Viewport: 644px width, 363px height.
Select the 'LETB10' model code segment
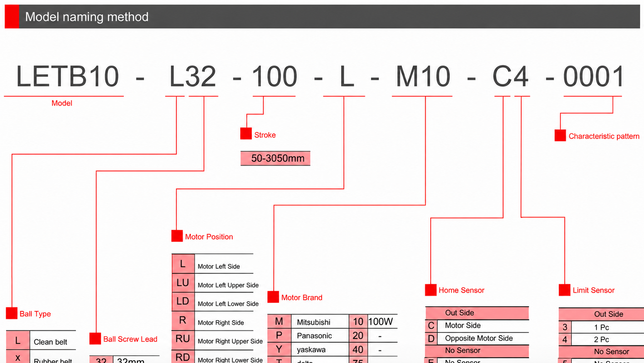tap(68, 76)
